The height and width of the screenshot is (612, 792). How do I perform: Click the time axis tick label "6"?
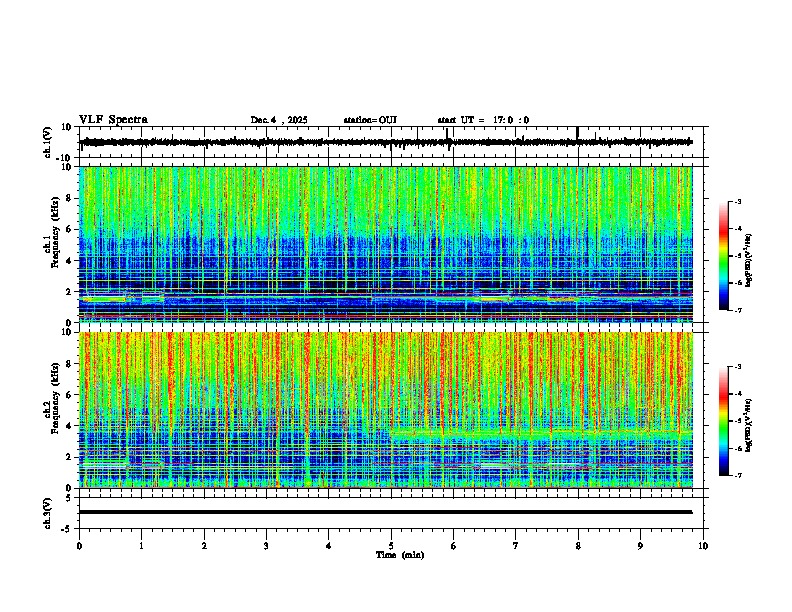click(453, 546)
